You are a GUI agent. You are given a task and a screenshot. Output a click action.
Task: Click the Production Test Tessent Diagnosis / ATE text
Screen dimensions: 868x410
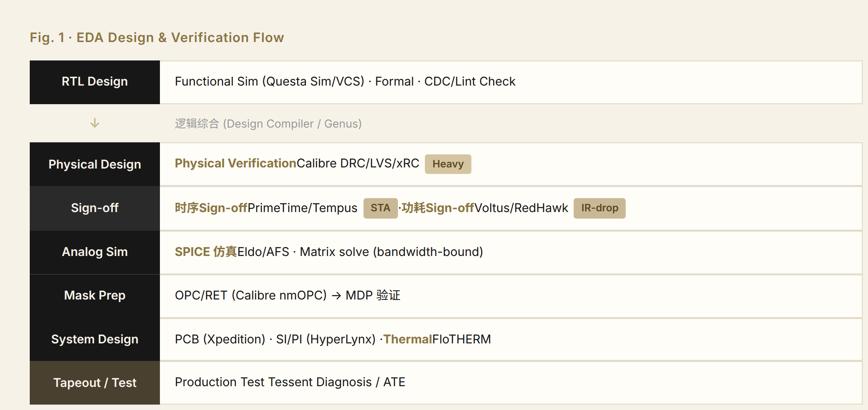click(x=290, y=382)
